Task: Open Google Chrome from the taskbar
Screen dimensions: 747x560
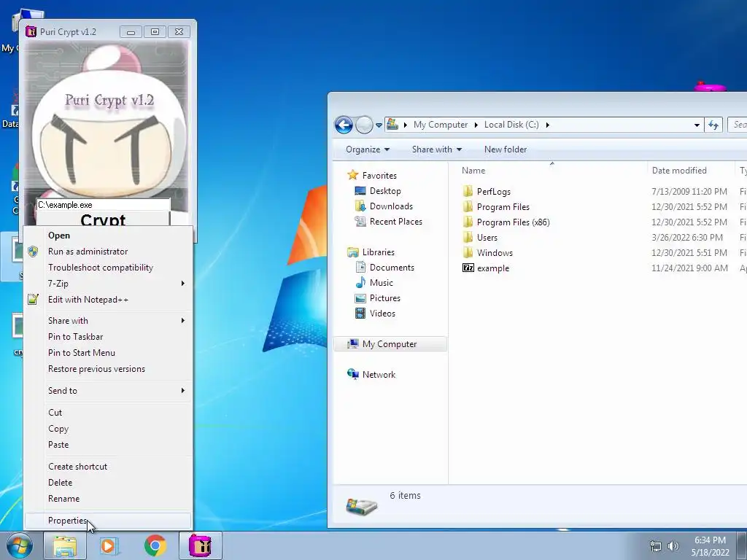Action: pyautogui.click(x=155, y=545)
